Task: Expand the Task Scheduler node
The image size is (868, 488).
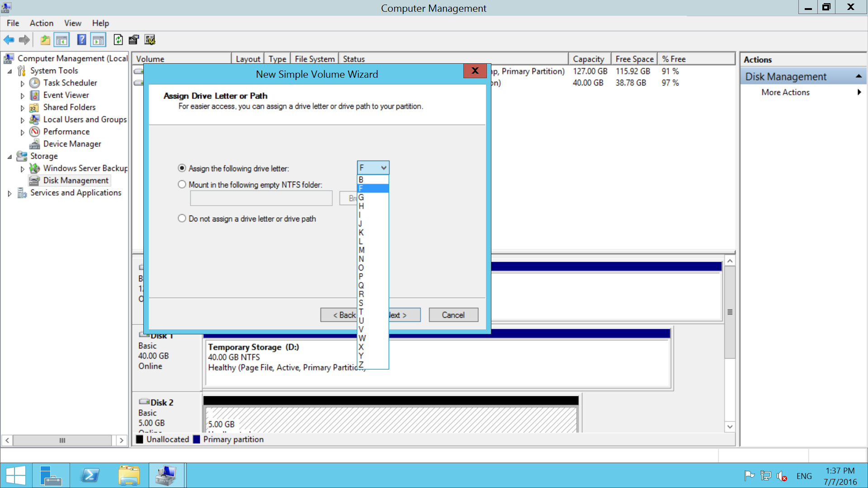Action: [22, 83]
